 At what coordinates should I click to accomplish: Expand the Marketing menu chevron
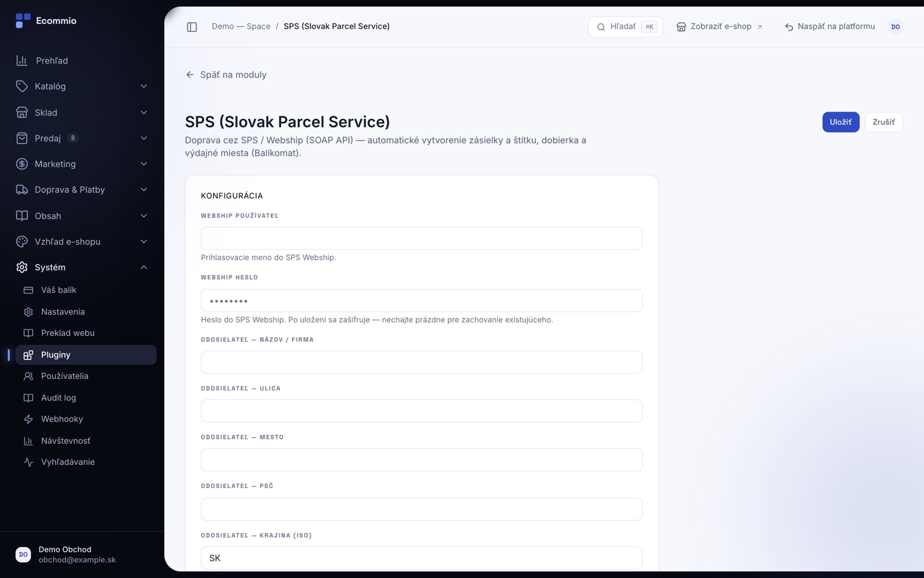point(144,164)
